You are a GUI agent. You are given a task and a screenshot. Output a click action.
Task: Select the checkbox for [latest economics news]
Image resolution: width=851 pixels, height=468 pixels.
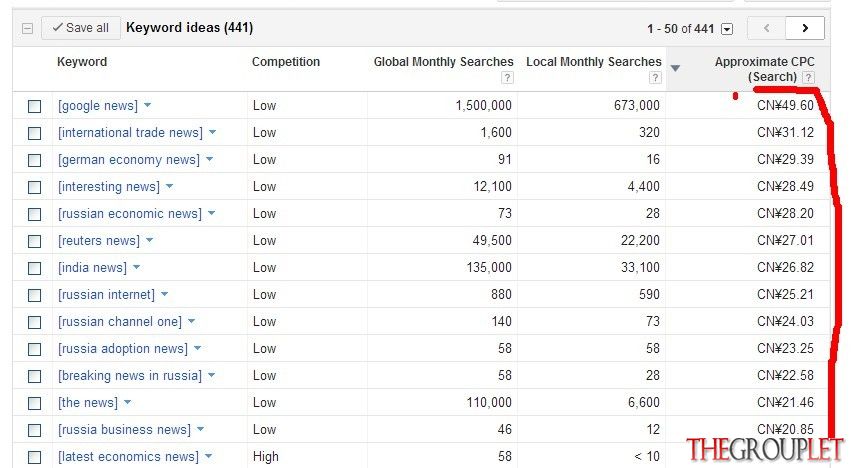pos(34,458)
